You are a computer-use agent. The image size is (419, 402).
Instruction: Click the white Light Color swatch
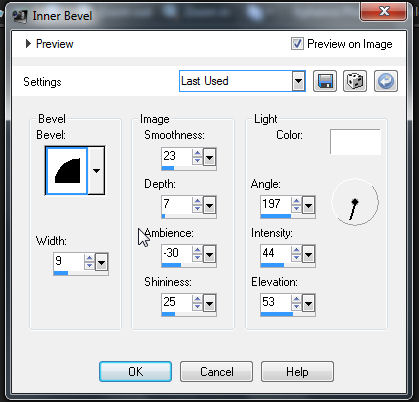point(355,142)
